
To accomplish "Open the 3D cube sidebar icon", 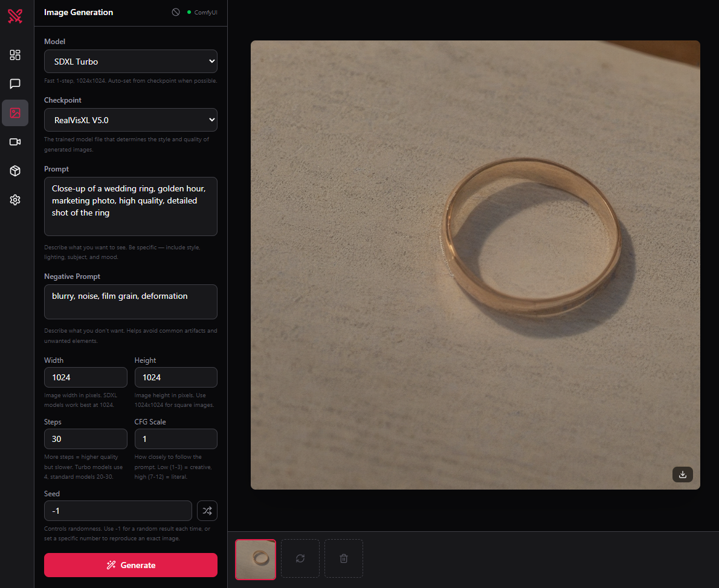I will (15, 171).
